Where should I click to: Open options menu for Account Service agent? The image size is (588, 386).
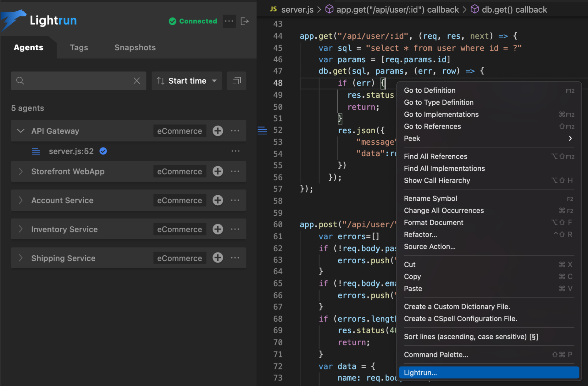pos(235,200)
